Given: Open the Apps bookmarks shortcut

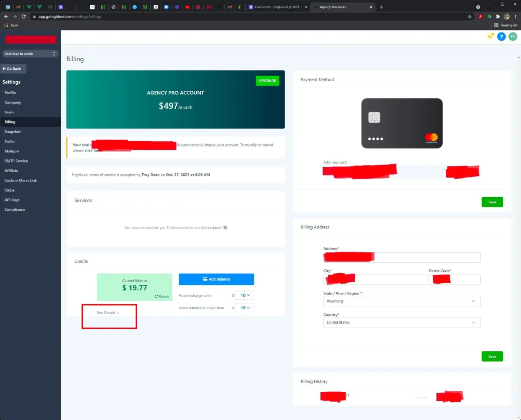Looking at the screenshot, I should [x=11, y=25].
